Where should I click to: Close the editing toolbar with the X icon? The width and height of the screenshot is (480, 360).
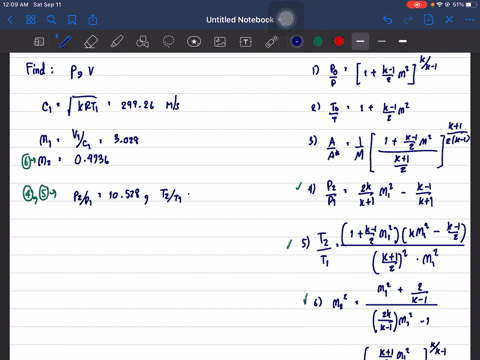[449, 20]
